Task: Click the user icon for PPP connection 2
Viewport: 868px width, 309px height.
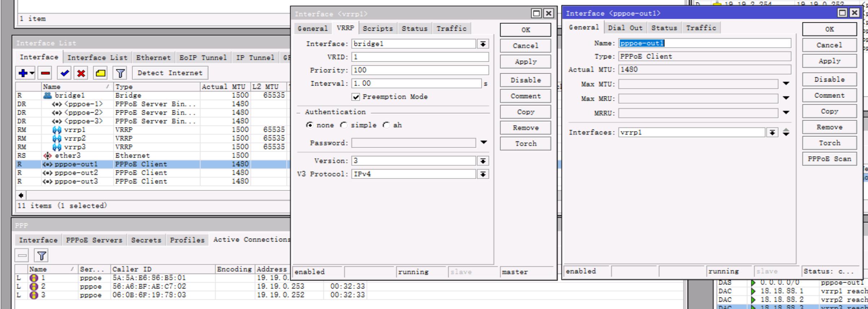Action: (x=34, y=287)
